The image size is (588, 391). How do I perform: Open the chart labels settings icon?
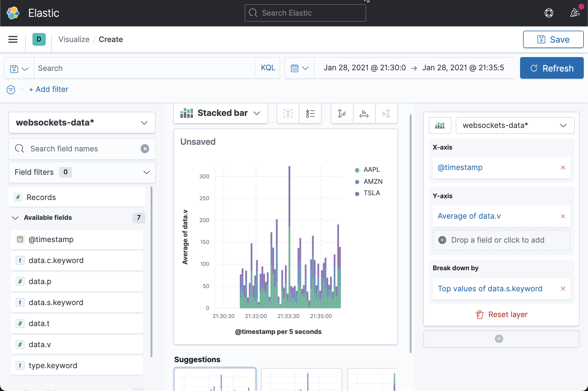coord(288,113)
